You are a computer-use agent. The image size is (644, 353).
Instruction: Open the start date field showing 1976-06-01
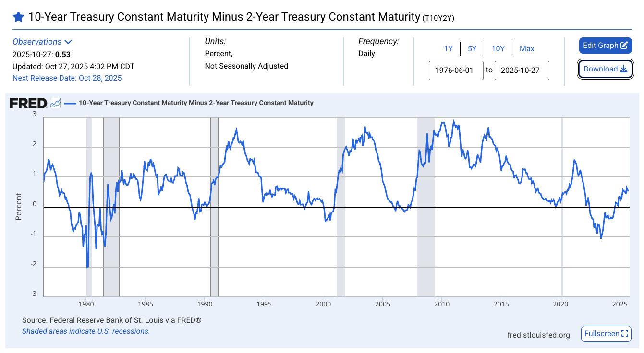pos(456,70)
